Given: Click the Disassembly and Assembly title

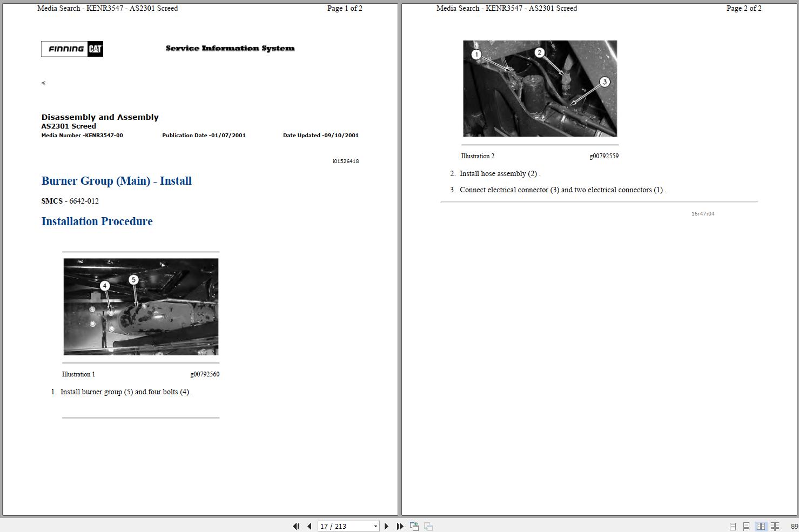Looking at the screenshot, I should [100, 117].
